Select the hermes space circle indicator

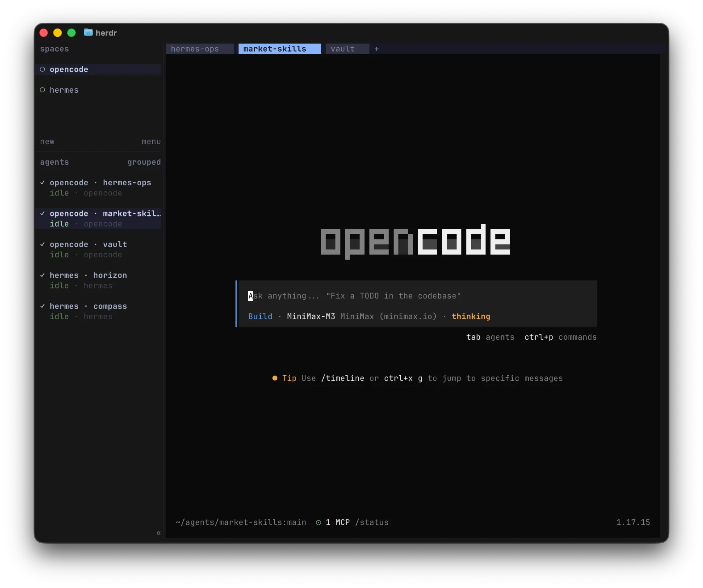tap(42, 90)
